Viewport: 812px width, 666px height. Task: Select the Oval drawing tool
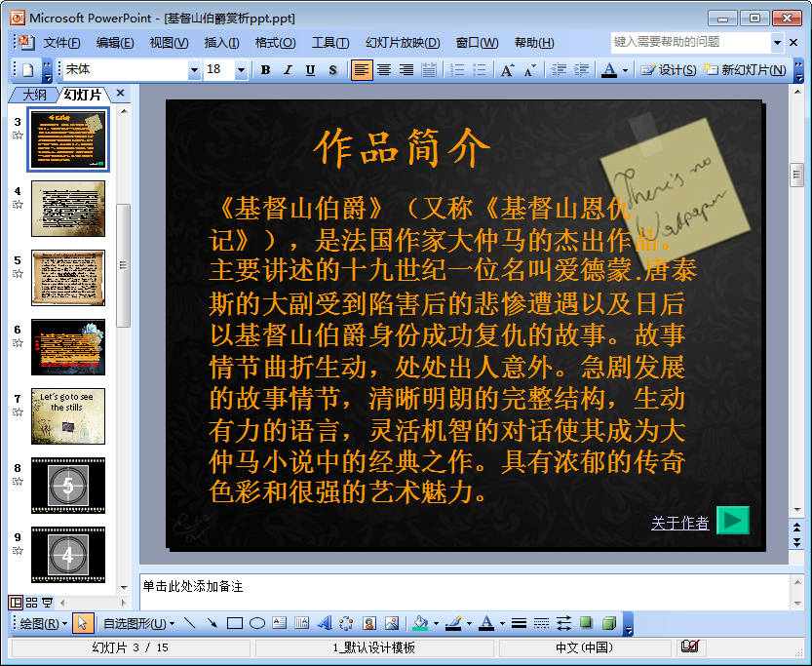[257, 623]
